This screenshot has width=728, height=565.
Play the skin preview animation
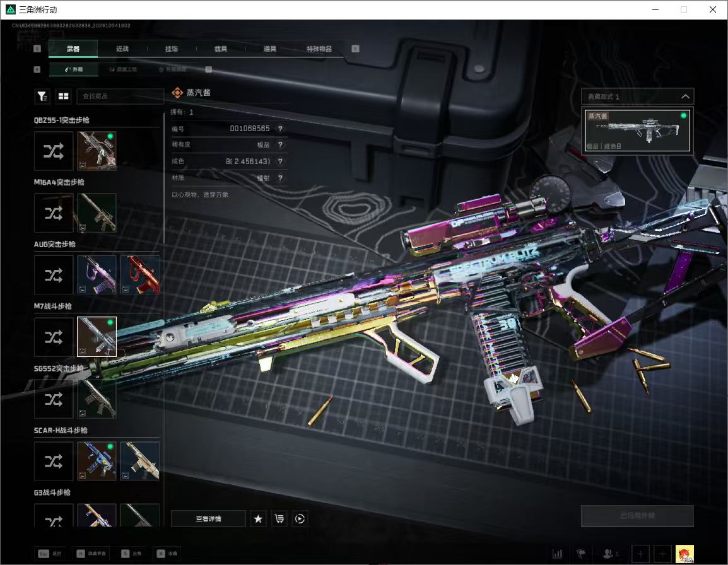point(300,518)
